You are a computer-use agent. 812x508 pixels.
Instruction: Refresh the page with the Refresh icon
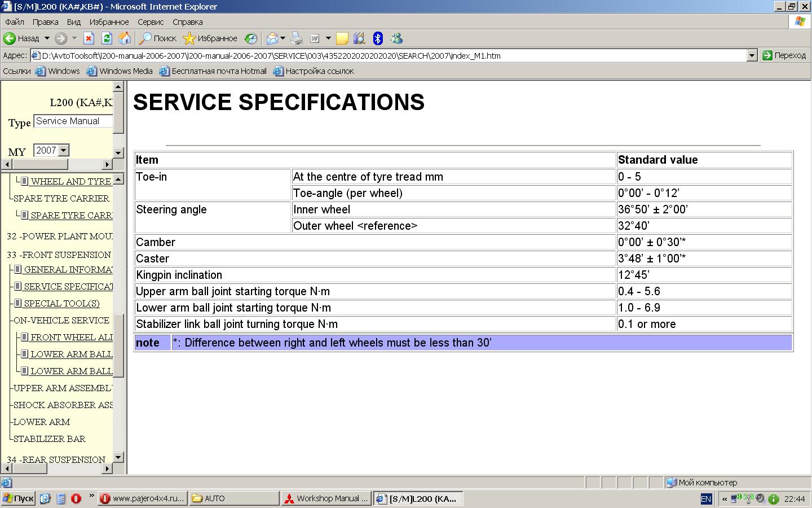(x=107, y=38)
